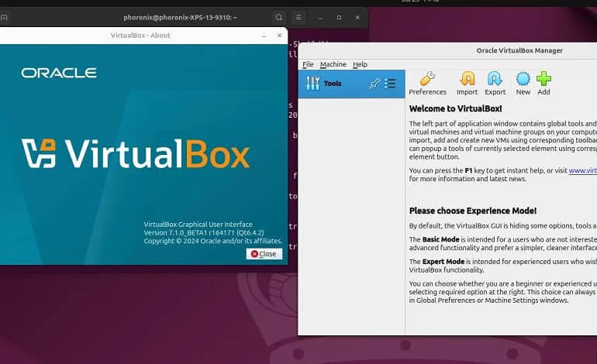Click 'VirtualBox Graphical User Interface' text
This screenshot has height=364, width=597.
pos(198,225)
